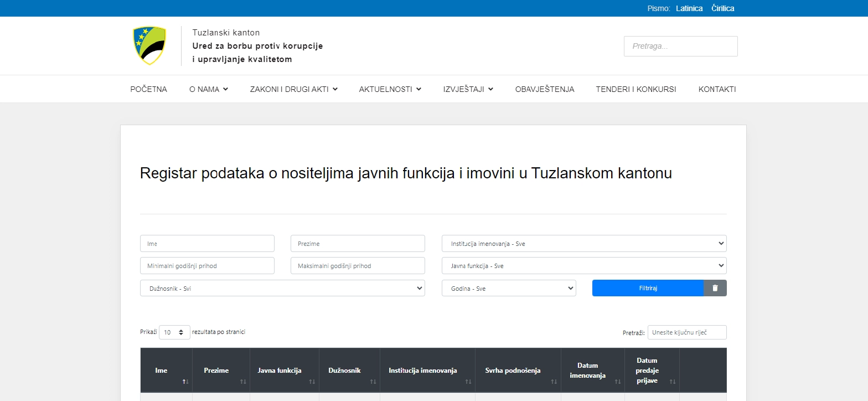This screenshot has width=868, height=401.
Task: Click the trash icon to clear filters
Action: [x=715, y=288]
